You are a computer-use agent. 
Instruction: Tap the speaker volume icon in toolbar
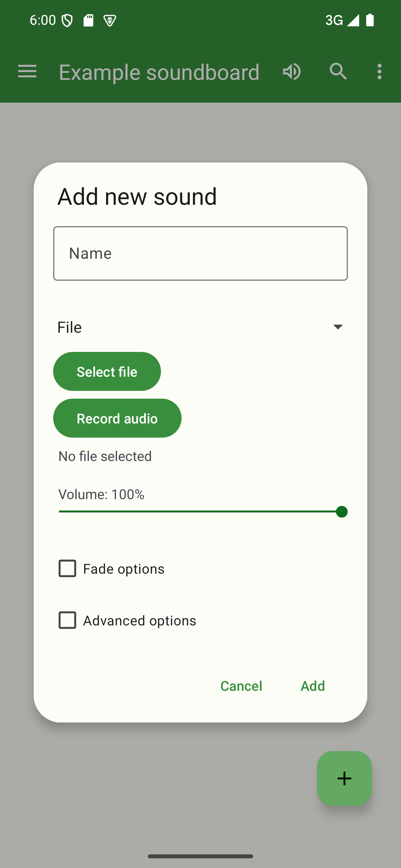pos(292,71)
